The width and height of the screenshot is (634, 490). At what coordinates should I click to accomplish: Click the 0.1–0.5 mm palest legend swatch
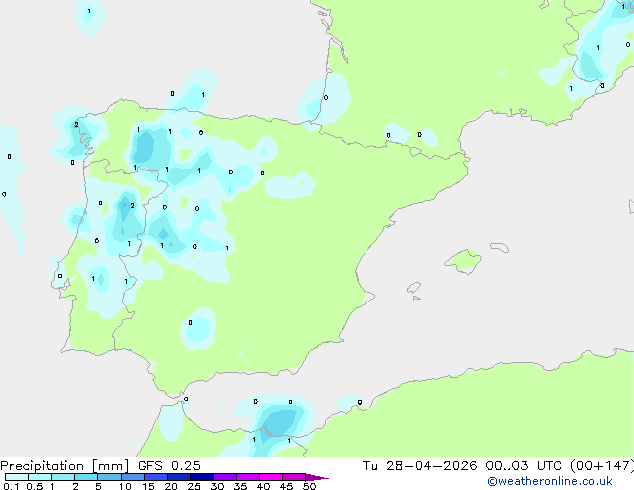17,477
